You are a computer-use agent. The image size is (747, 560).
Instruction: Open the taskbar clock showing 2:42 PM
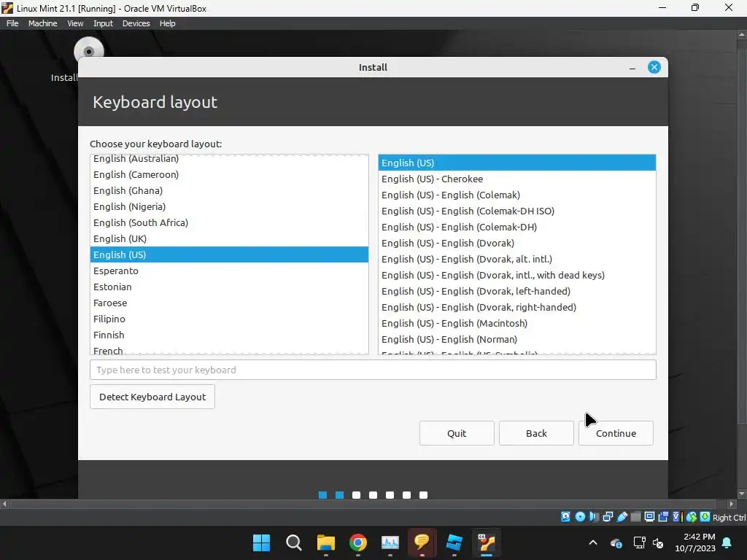pyautogui.click(x=695, y=542)
